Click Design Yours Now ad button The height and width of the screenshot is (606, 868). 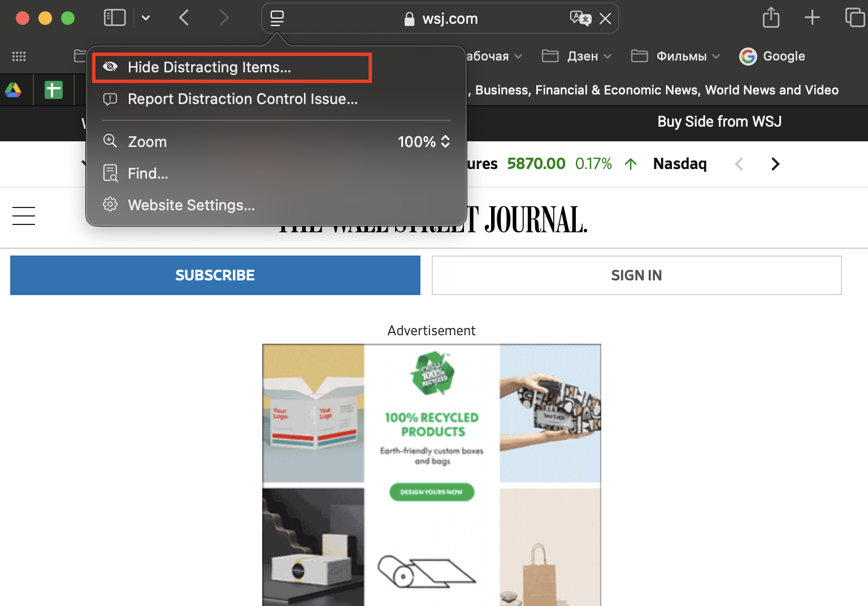[x=432, y=492]
